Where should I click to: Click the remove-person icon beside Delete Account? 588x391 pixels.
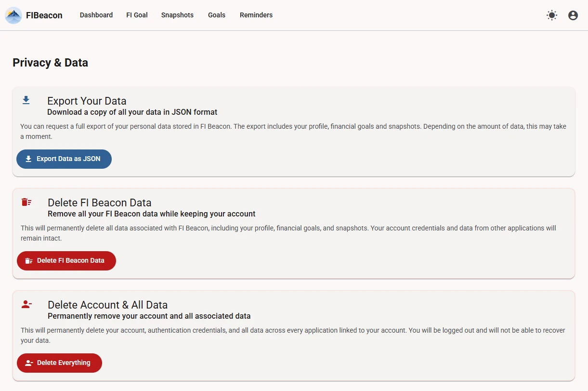click(x=26, y=304)
